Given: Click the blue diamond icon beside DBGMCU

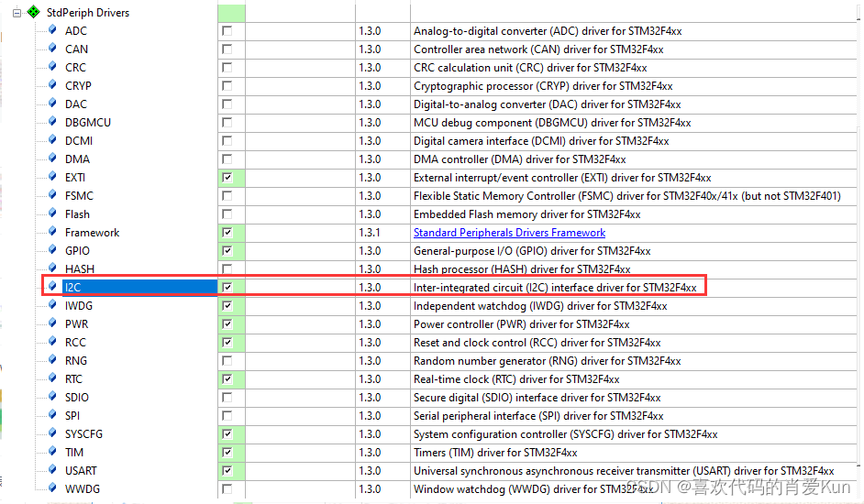Looking at the screenshot, I should (x=52, y=121).
